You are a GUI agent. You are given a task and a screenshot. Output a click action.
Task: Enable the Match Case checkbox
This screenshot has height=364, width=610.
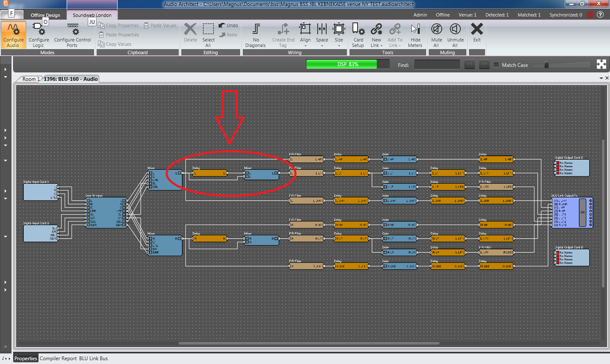click(x=496, y=65)
